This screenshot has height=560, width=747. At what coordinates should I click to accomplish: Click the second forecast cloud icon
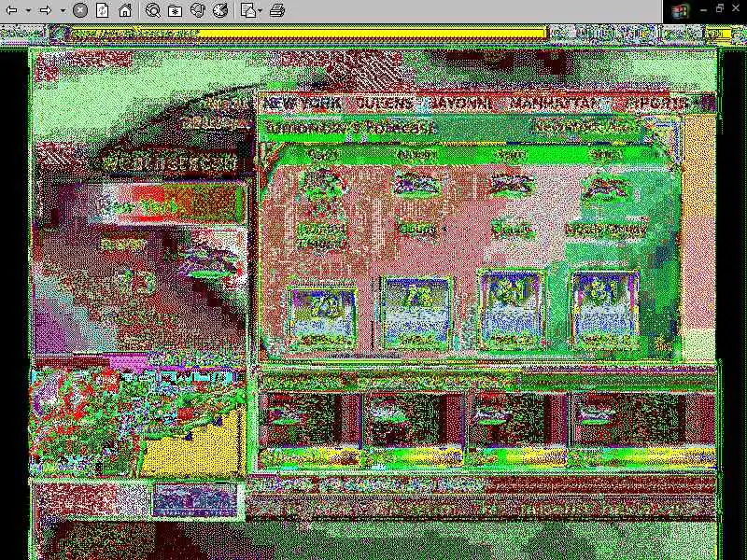[416, 186]
